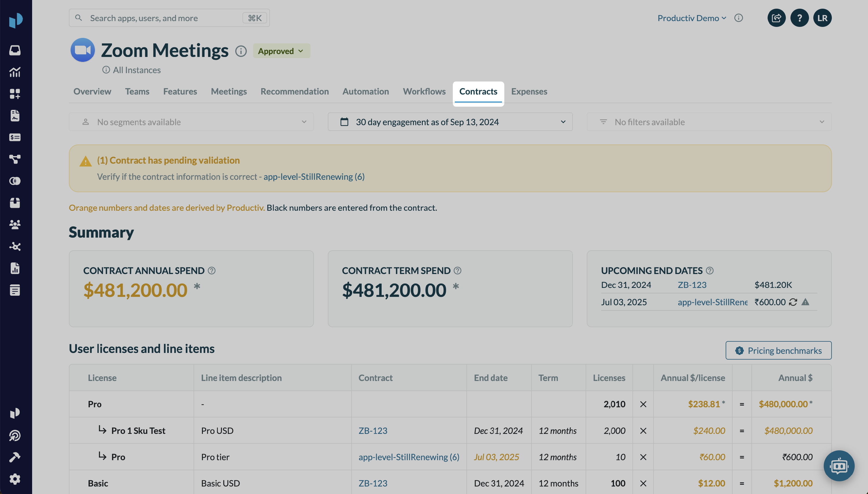
Task: Click the Pricing benchmarks button
Action: click(778, 350)
